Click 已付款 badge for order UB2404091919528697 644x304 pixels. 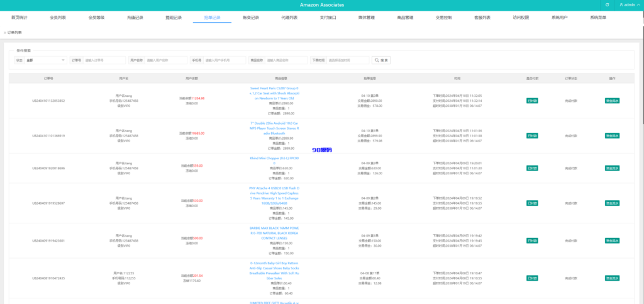point(532,203)
